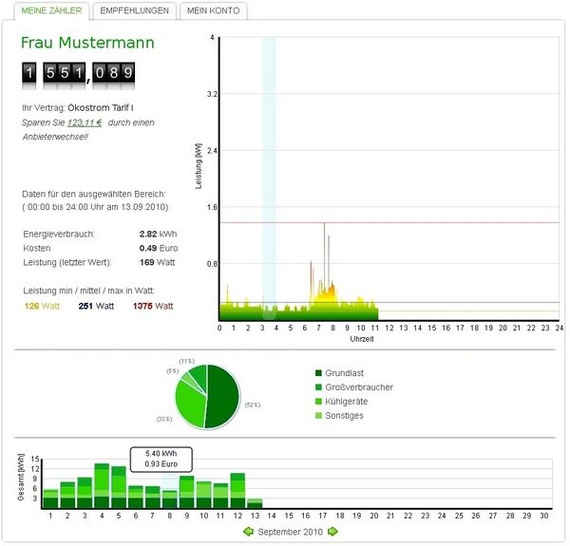Select the daily bar for day 4
This screenshot has height=546, width=570.
102,486
